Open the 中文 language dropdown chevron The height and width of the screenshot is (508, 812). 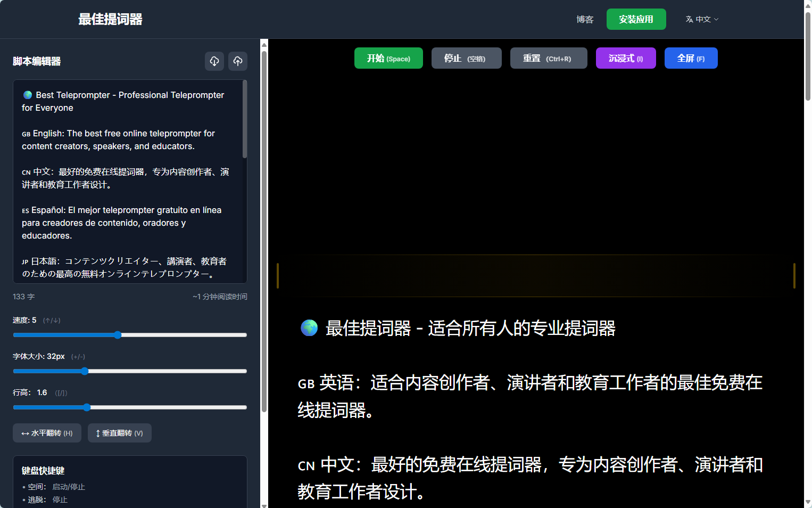[x=716, y=19]
